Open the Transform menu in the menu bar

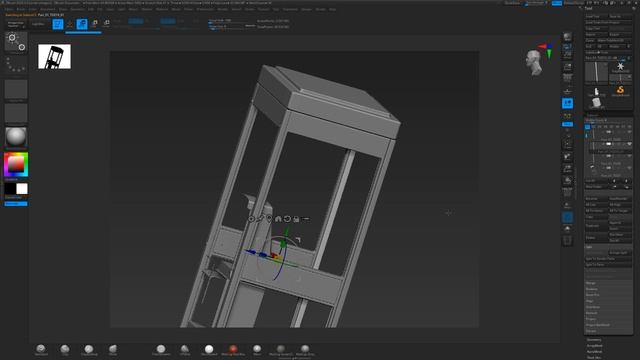point(290,9)
